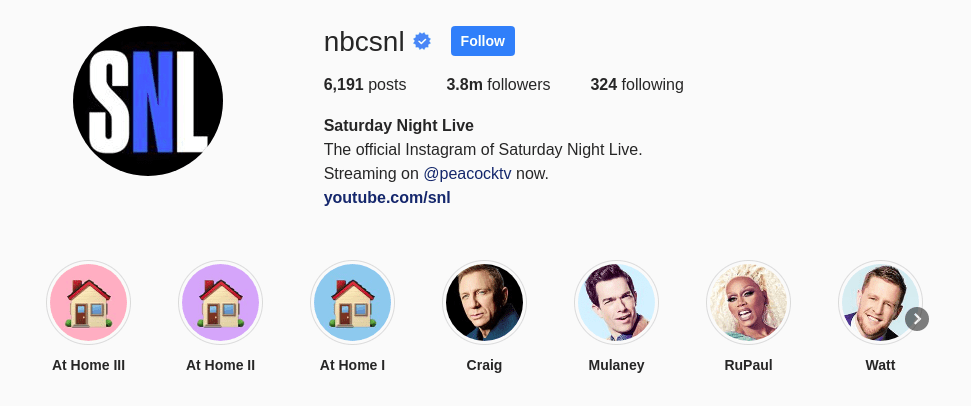This screenshot has height=406, width=971.
Task: View the Mulaney highlight thumbnail
Action: 616,303
